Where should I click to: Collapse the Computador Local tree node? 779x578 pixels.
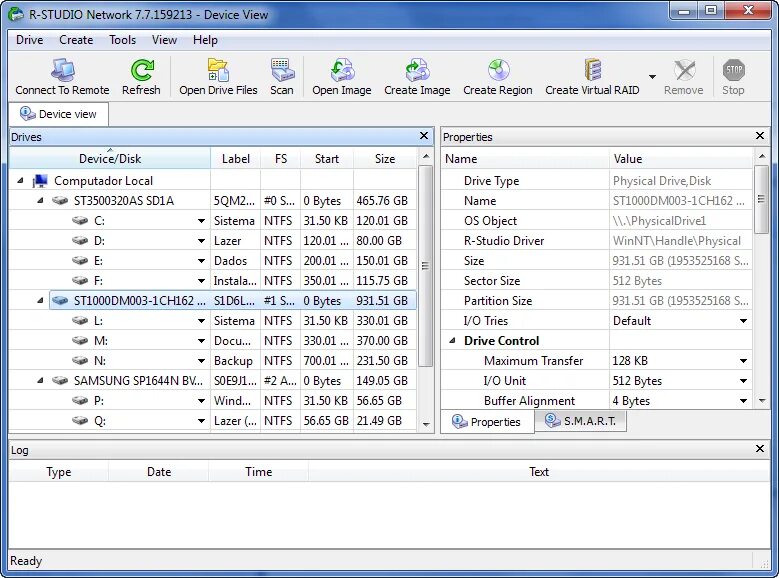click(x=20, y=181)
